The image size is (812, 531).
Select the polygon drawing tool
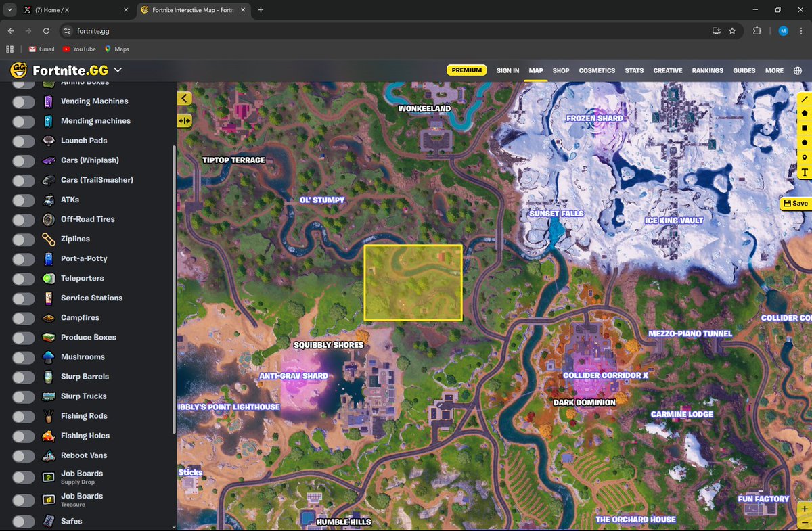pos(805,113)
